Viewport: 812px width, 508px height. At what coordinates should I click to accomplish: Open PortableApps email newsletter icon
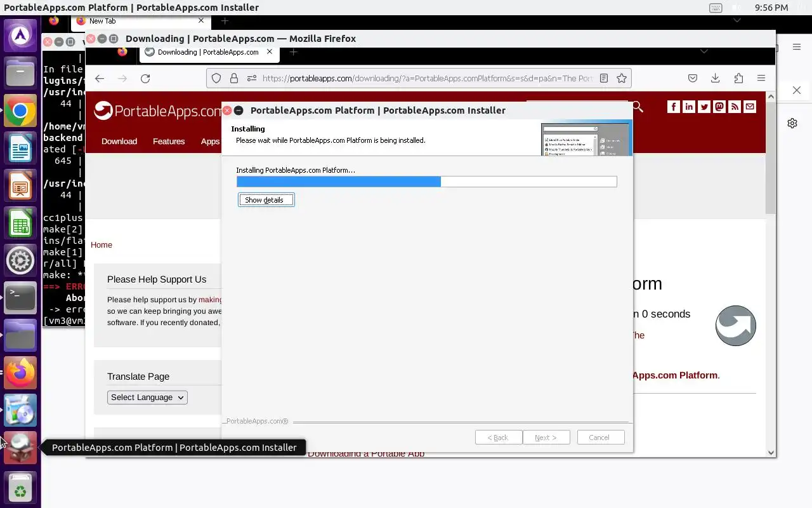750,107
